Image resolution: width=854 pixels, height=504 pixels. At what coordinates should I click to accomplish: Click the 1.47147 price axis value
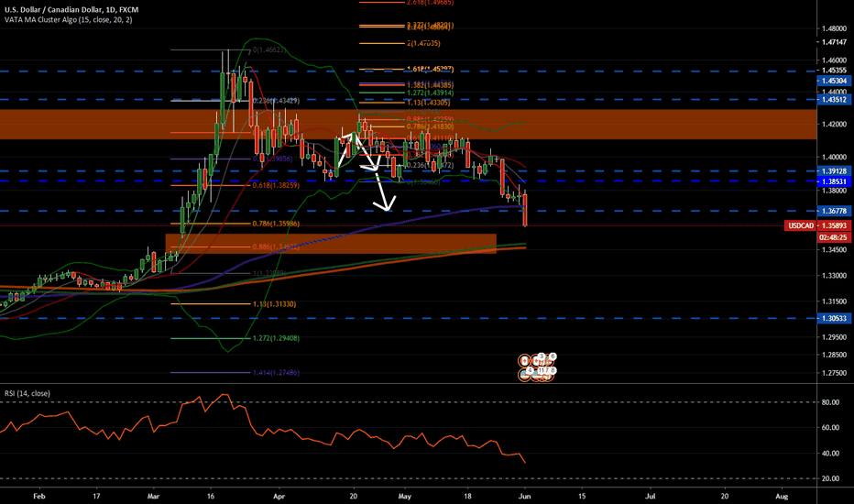coord(835,42)
